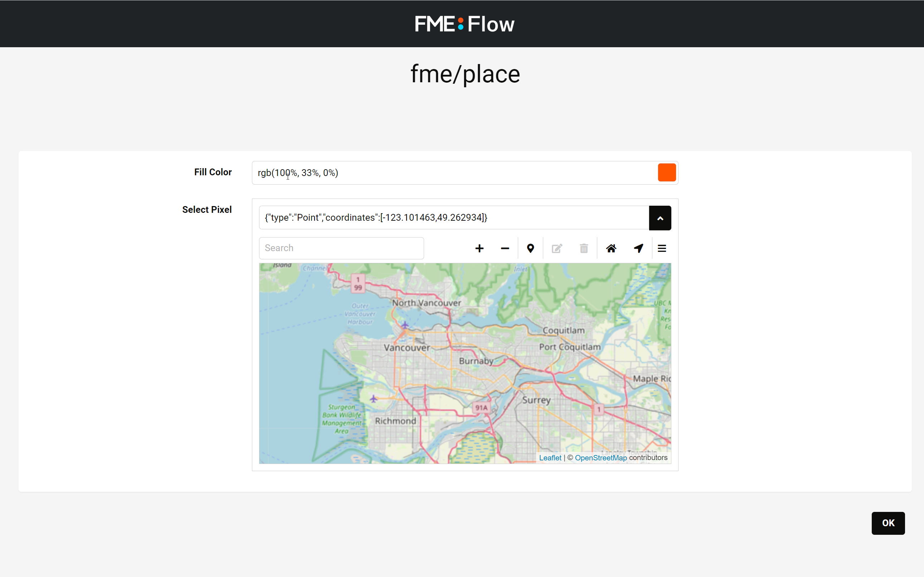Click the 91A highway shield on map
924x577 pixels.
click(482, 407)
